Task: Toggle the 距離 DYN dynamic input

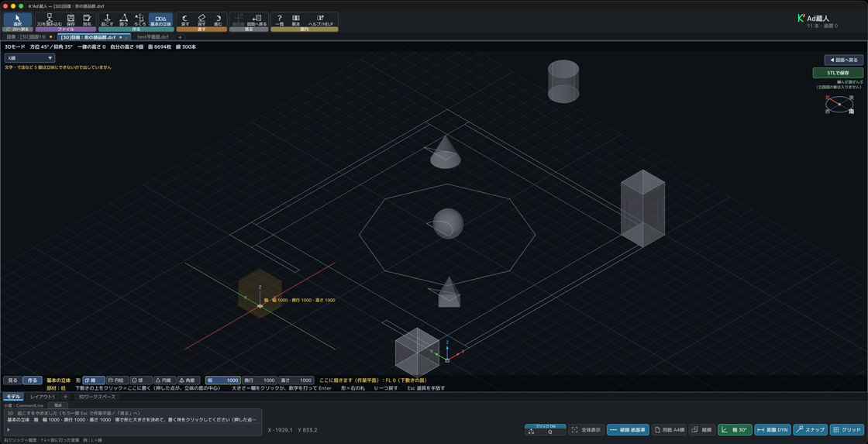Action: click(772, 429)
